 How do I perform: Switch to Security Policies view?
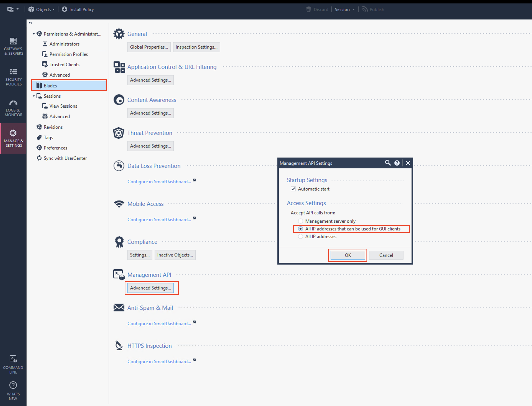[13, 77]
